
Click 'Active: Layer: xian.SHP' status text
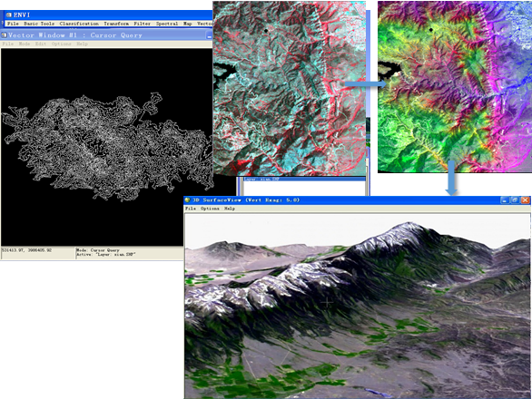point(106,254)
